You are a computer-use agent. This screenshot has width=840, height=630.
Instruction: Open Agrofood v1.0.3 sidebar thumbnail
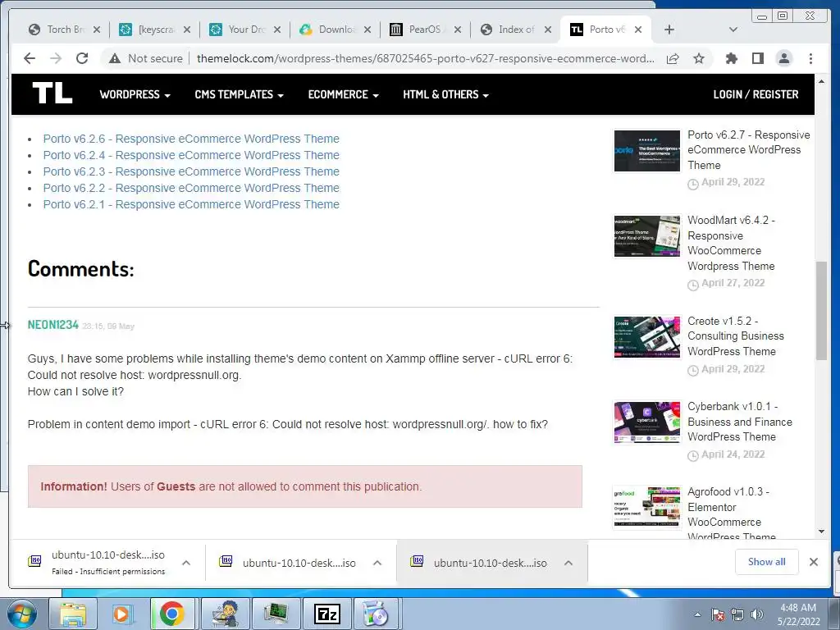point(646,507)
